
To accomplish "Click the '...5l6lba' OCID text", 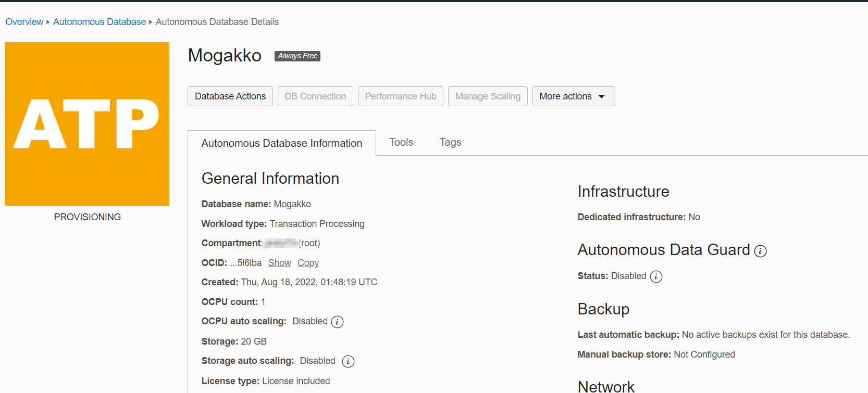I will 245,263.
